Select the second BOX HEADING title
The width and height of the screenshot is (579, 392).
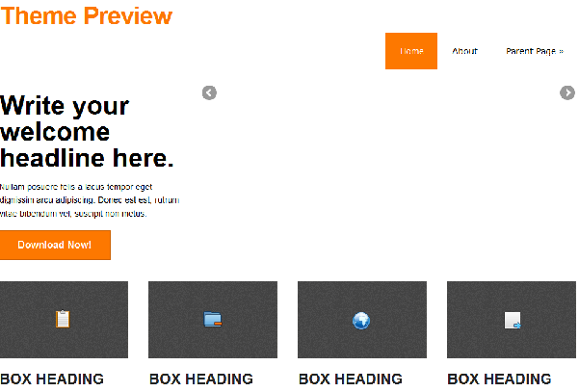point(201,379)
